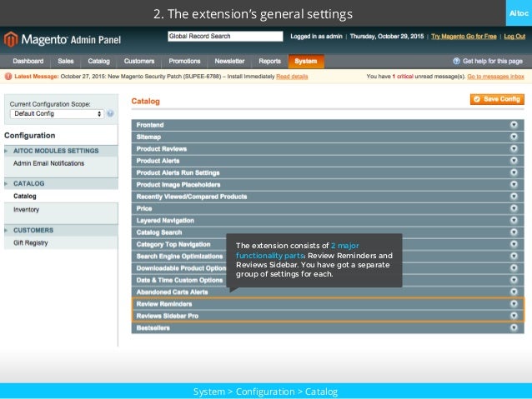Focus the Global Record Search field
This screenshot has height=399, width=532.
(x=225, y=37)
